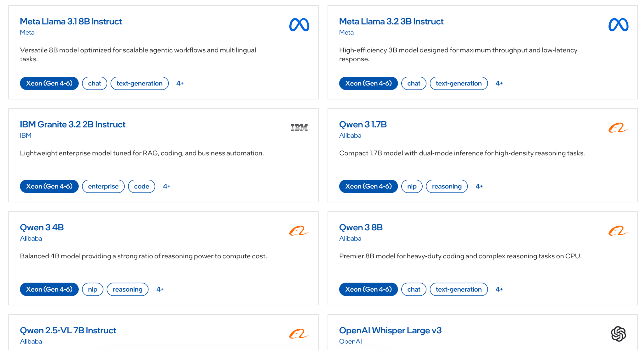Select the enterprise tag on IBM Granite card
The width and height of the screenshot is (644, 350).
pyautogui.click(x=103, y=186)
